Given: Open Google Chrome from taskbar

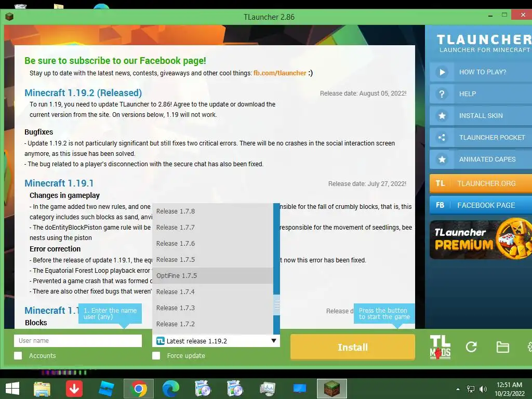Looking at the screenshot, I should (138, 389).
